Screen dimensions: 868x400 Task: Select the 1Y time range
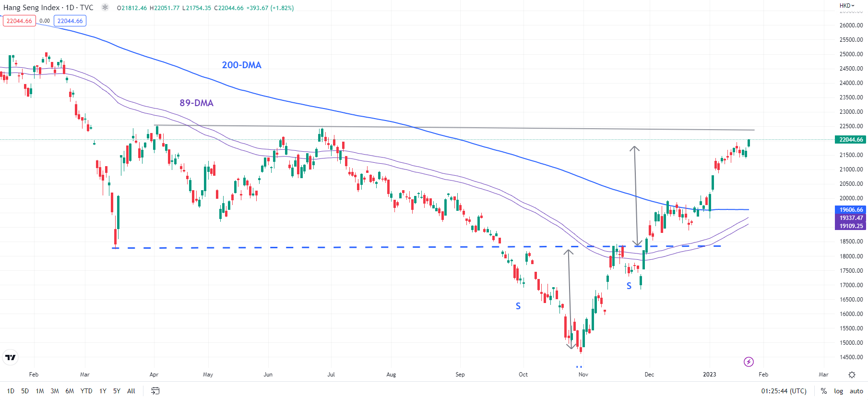[103, 391]
